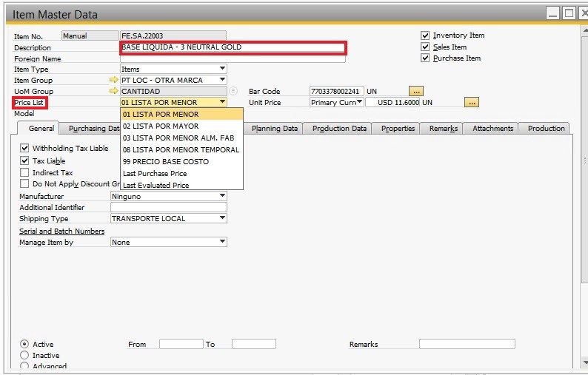Viewport: 588px width, 375px height.
Task: Click the round icon beside CANTIDAD field
Action: tap(233, 91)
